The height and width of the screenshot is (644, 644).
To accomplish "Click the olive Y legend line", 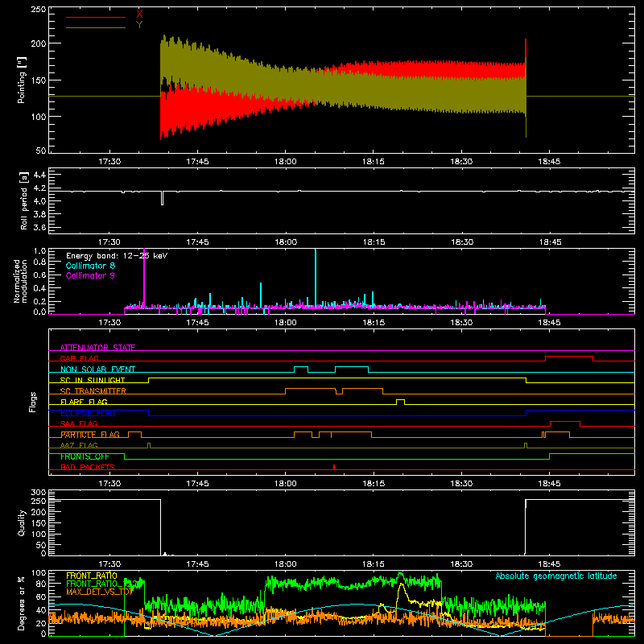I will click(95, 27).
